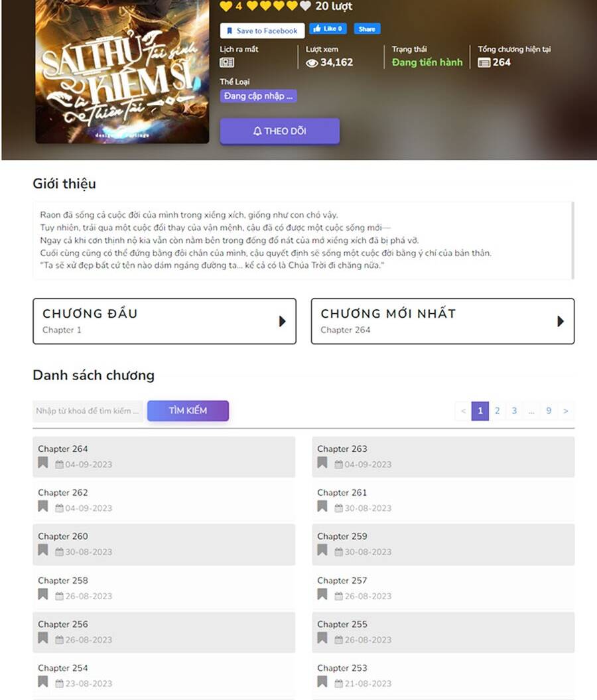The width and height of the screenshot is (597, 700).
Task: Open the first chapter via CHƯƠNG ĐẦU
Action: tap(164, 321)
